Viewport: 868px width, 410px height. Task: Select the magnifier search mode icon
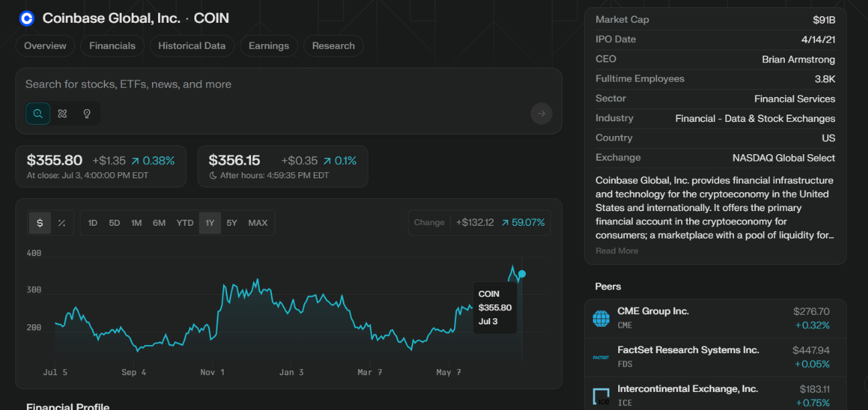pos(38,113)
